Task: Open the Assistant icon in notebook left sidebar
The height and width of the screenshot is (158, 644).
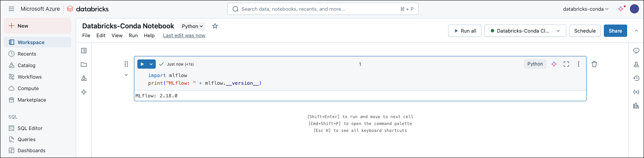Action: click(x=84, y=92)
